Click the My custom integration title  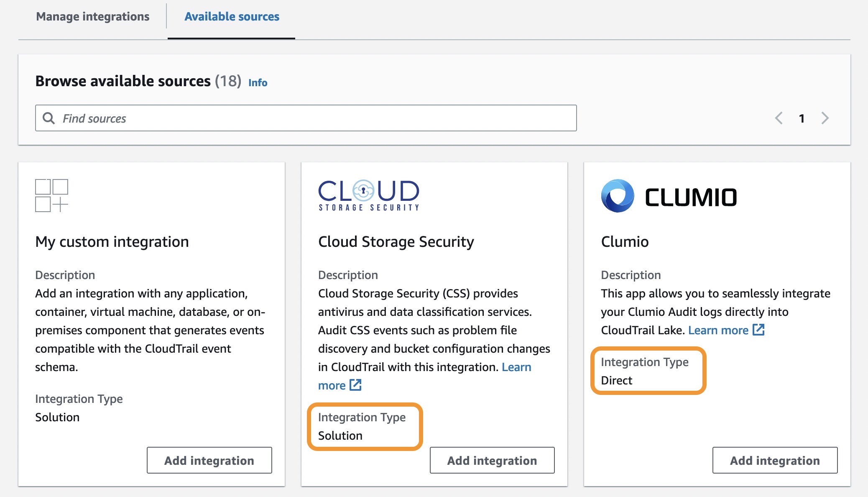[112, 242]
